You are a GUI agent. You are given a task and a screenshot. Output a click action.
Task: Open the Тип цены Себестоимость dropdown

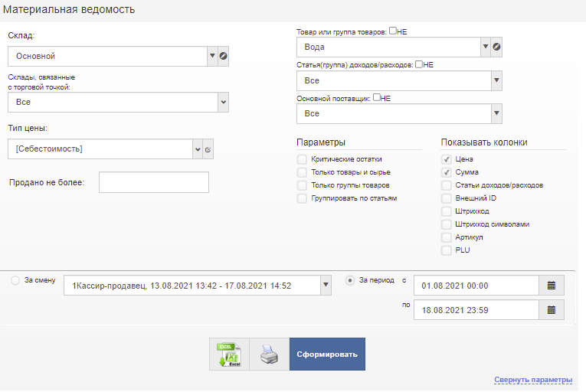click(198, 149)
